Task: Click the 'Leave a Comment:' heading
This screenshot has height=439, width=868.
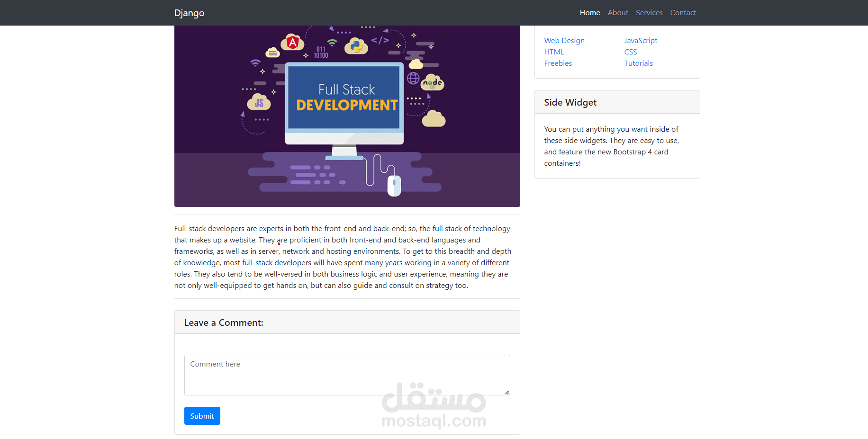Action: tap(224, 323)
